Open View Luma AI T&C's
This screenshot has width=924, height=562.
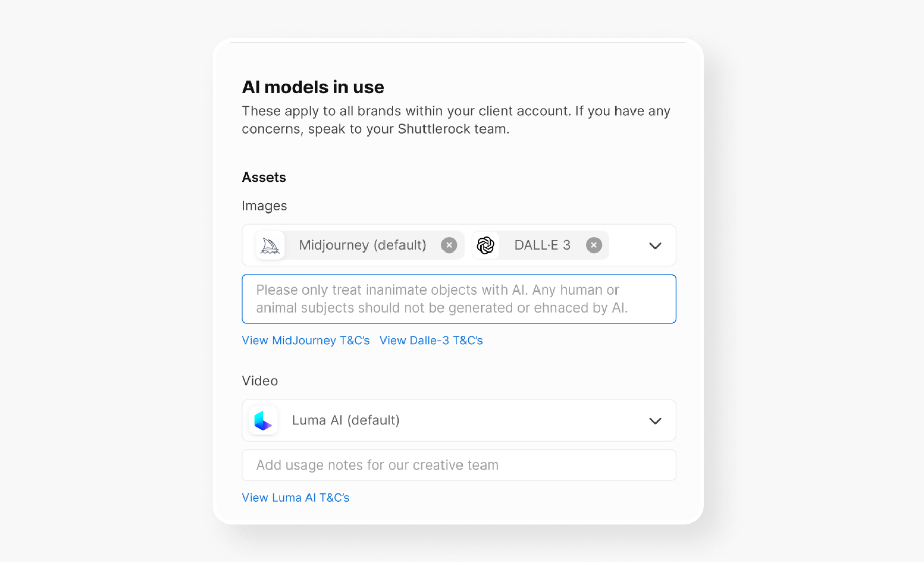[296, 497]
